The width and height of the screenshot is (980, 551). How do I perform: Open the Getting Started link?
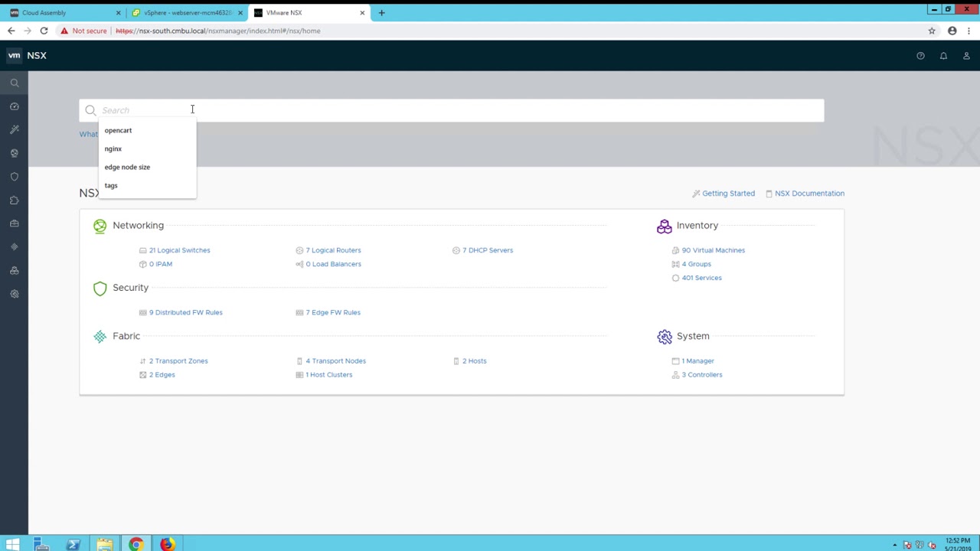point(727,194)
